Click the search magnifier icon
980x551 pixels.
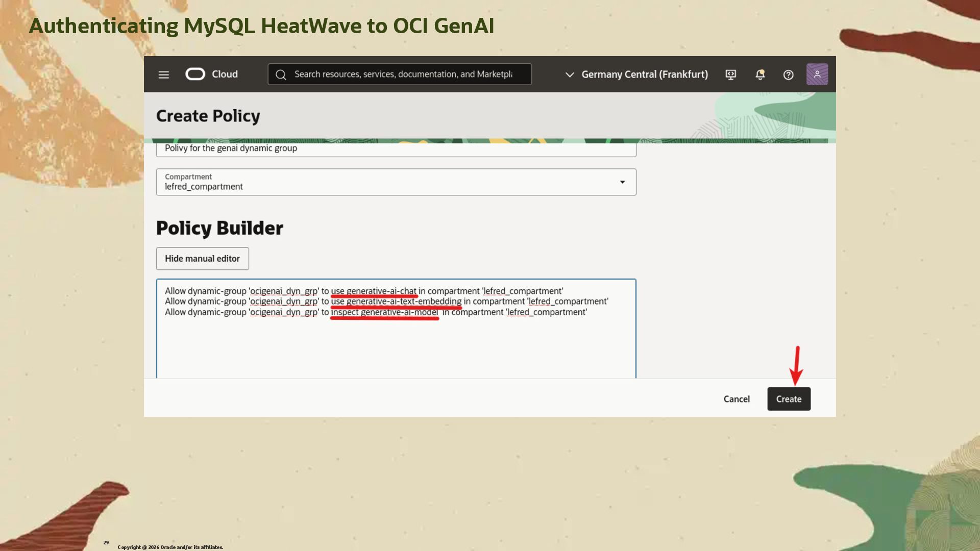click(281, 75)
